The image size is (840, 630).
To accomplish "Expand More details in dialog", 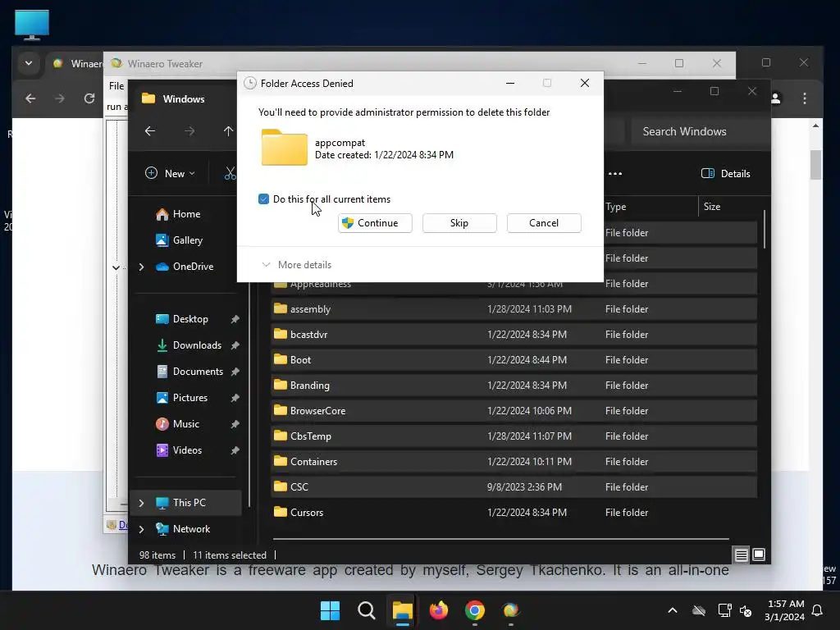I will pos(297,265).
